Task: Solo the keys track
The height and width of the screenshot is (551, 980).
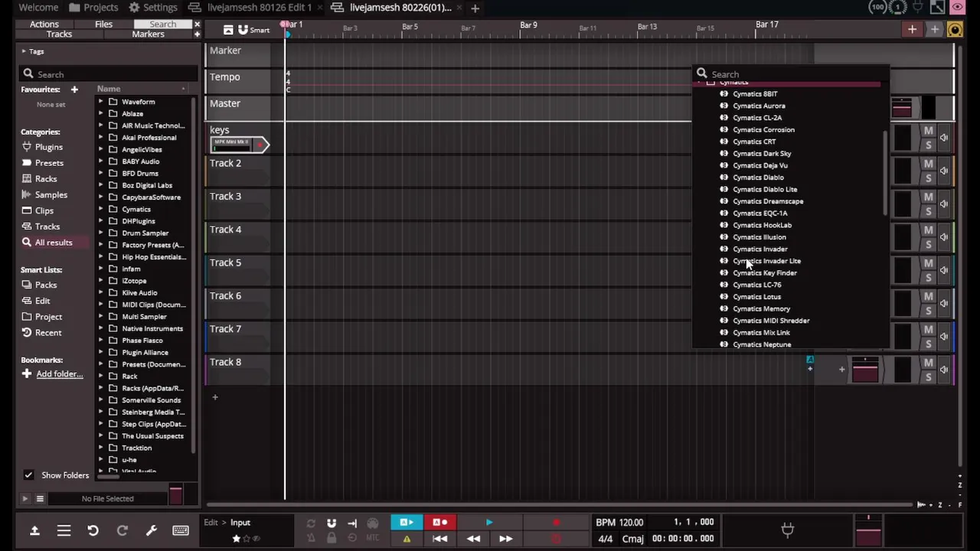Action: pyautogui.click(x=928, y=145)
